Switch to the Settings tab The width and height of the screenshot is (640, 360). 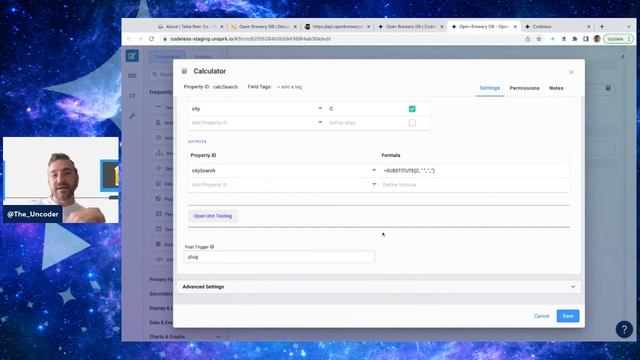point(489,88)
